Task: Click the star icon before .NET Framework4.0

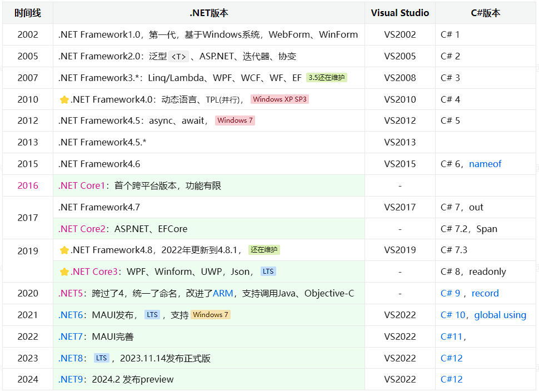Action: [x=64, y=99]
